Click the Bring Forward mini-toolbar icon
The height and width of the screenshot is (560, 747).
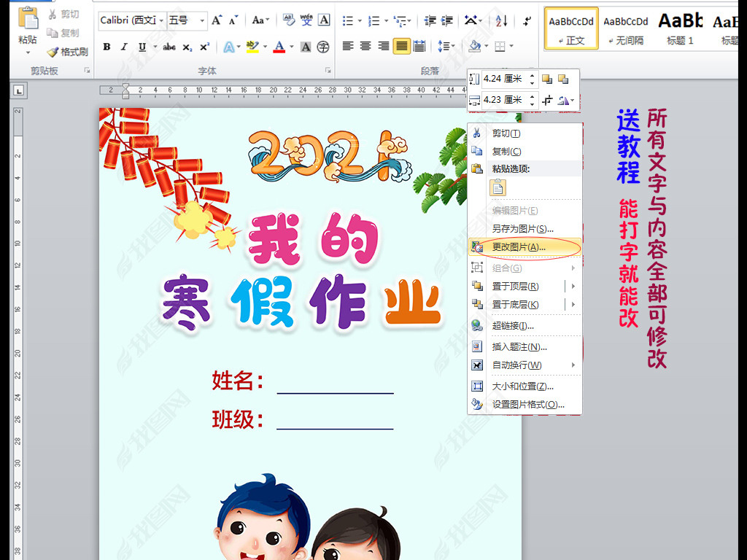pyautogui.click(x=547, y=79)
